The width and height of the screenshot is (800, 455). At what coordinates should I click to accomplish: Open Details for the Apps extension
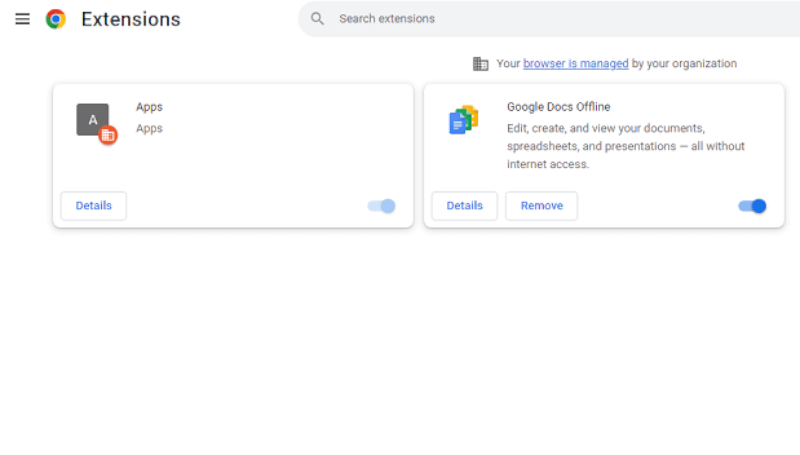(94, 206)
